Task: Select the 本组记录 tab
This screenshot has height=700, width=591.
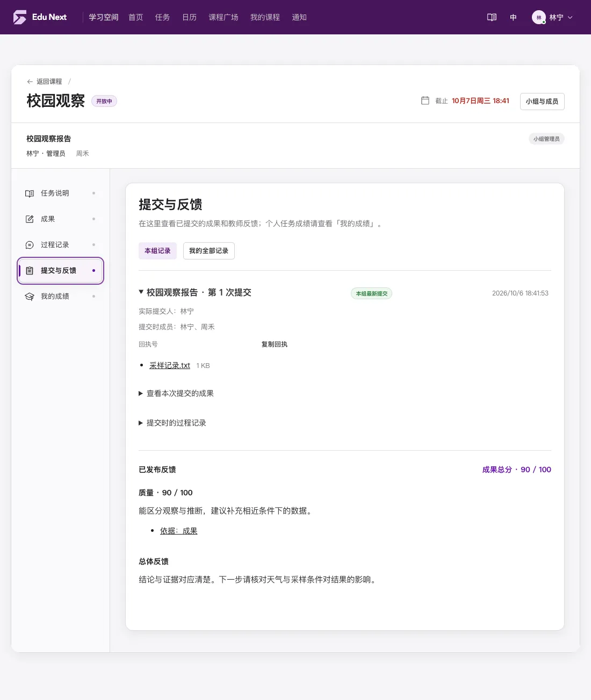Action: pos(157,251)
